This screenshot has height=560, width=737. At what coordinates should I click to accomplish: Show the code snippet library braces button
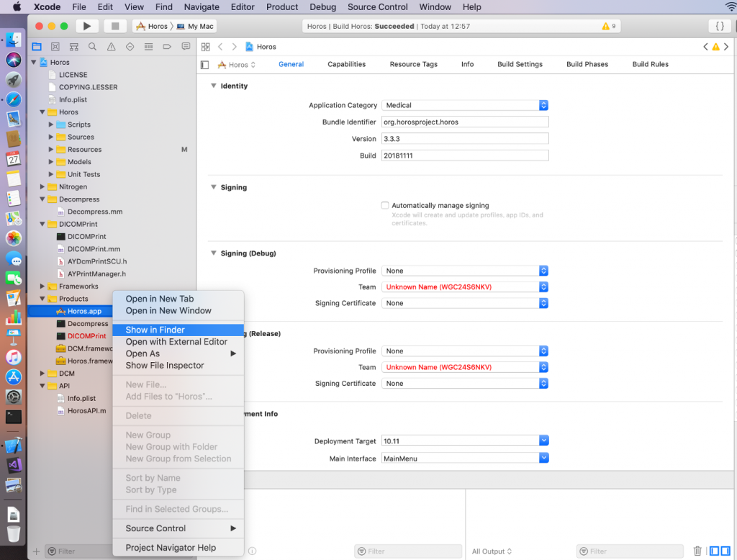pos(720,27)
